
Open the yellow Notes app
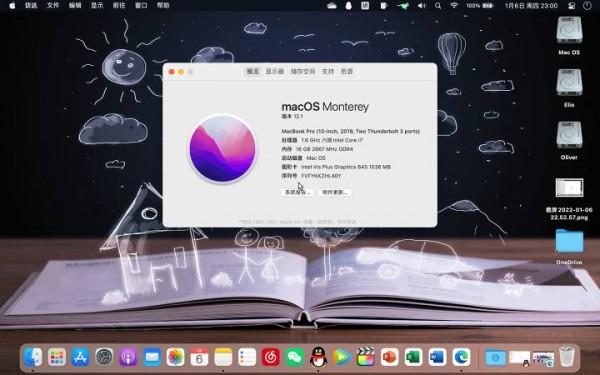tap(223, 357)
